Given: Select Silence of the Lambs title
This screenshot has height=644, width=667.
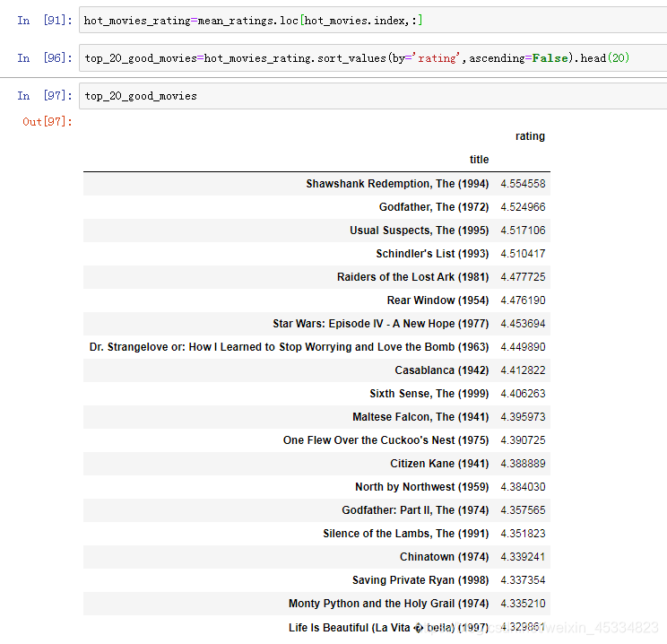Looking at the screenshot, I should pyautogui.click(x=406, y=534).
